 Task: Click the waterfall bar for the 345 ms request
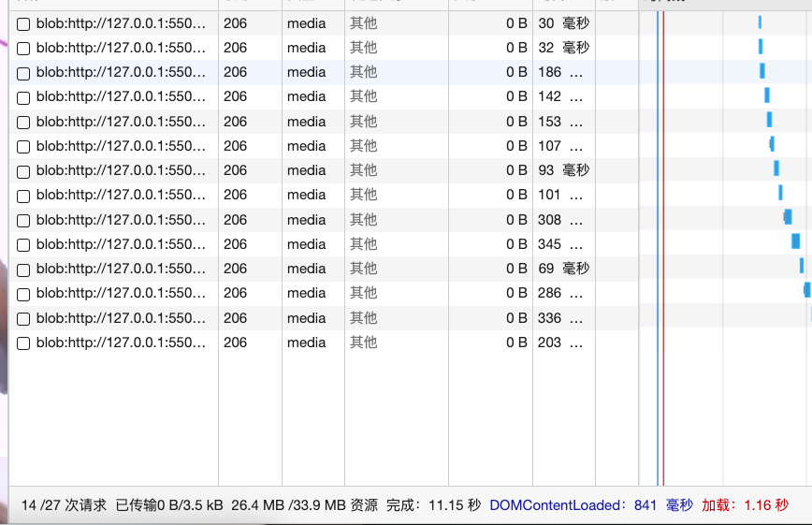pos(796,241)
